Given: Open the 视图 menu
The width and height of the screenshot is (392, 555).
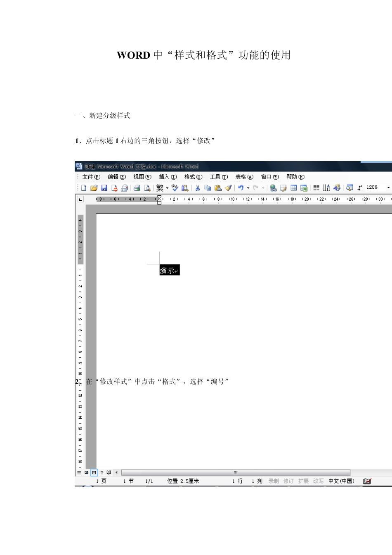Looking at the screenshot, I should (142, 177).
